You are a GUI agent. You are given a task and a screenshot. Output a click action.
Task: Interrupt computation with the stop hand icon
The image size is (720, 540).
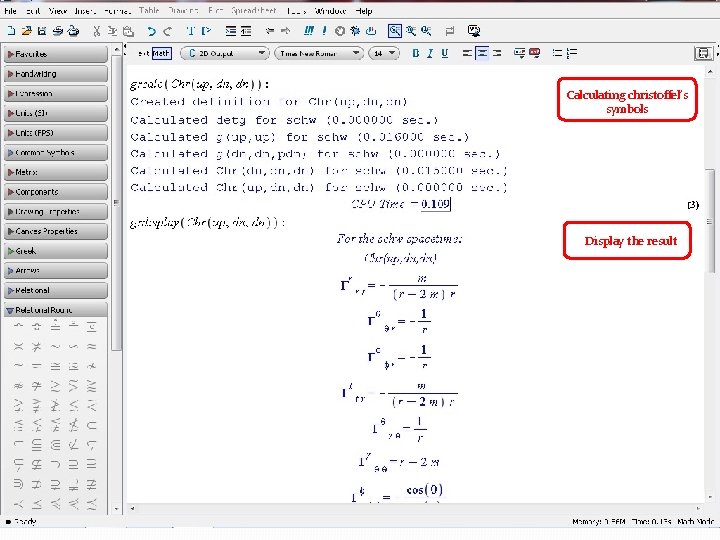340,31
